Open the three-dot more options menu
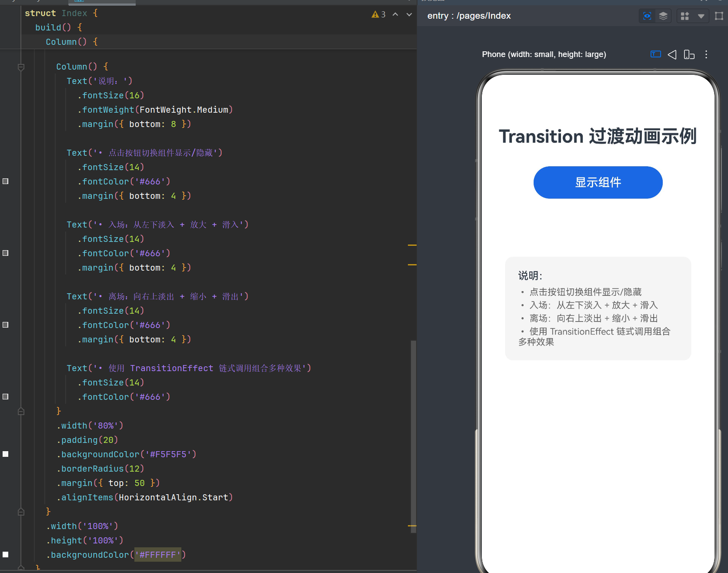This screenshot has width=728, height=573. 706,54
